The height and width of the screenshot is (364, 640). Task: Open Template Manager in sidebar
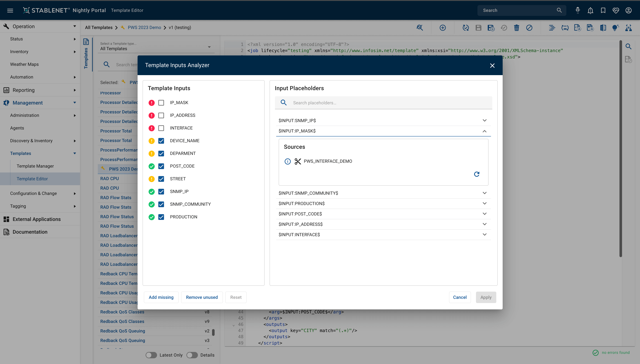click(45, 166)
